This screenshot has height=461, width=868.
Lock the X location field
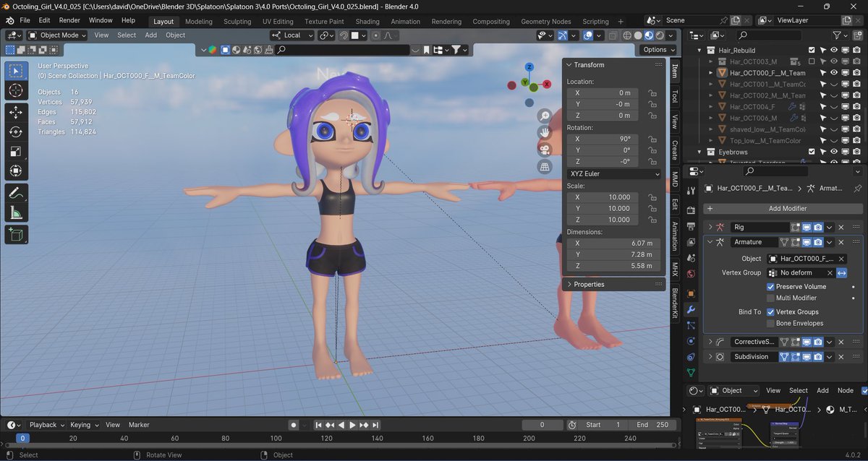pyautogui.click(x=652, y=93)
